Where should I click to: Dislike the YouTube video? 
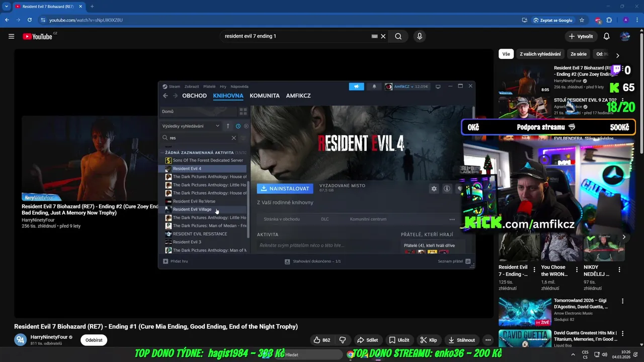(x=343, y=340)
